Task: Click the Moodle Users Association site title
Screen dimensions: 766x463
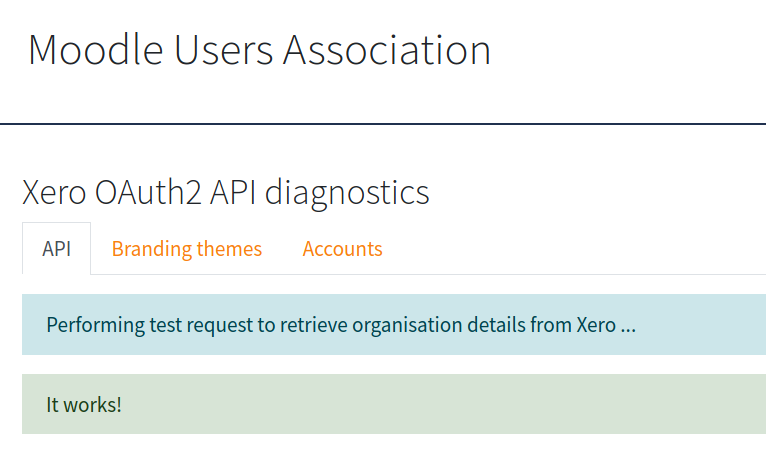Action: [x=259, y=50]
